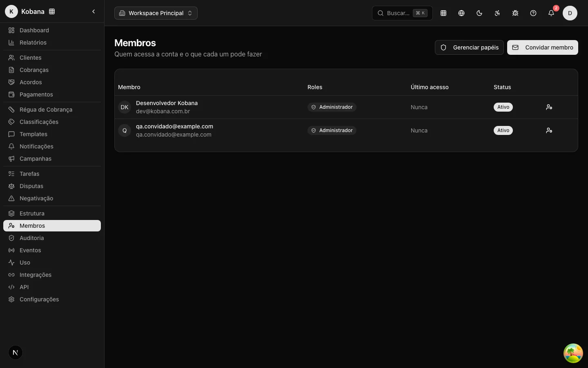Open Cobranças in sidebar
The height and width of the screenshot is (368, 588).
click(52, 70)
